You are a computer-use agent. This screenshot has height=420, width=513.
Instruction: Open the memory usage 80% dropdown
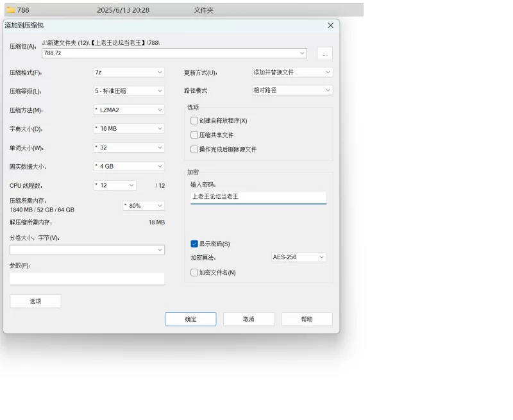[144, 206]
